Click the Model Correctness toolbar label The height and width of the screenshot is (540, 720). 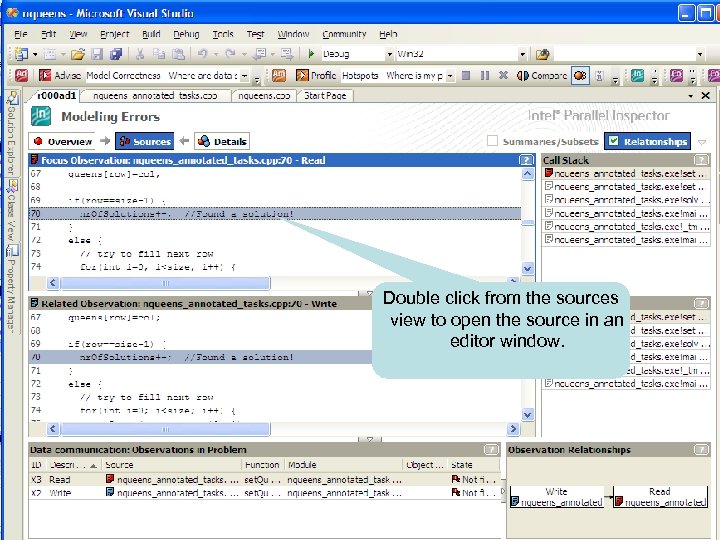pos(123,75)
